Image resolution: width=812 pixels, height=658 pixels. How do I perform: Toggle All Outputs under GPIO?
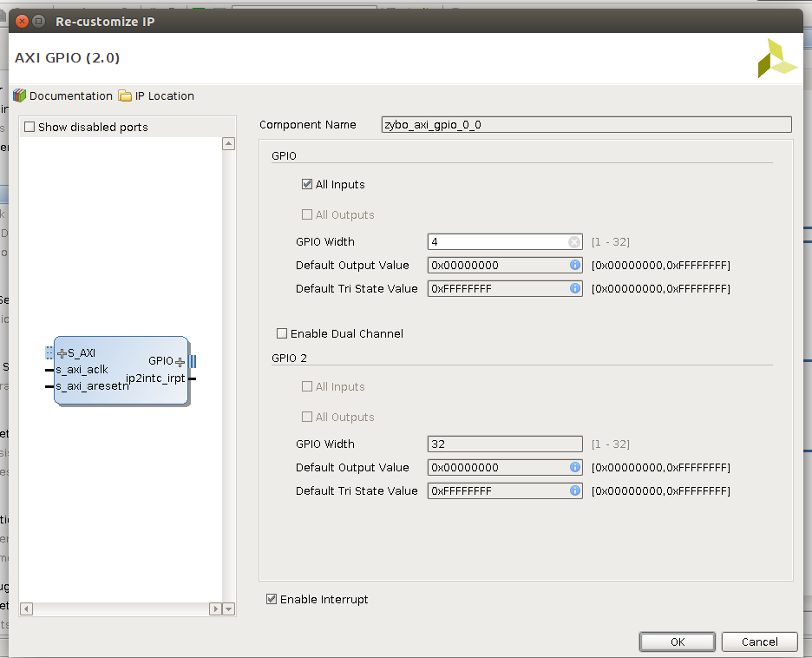(307, 214)
